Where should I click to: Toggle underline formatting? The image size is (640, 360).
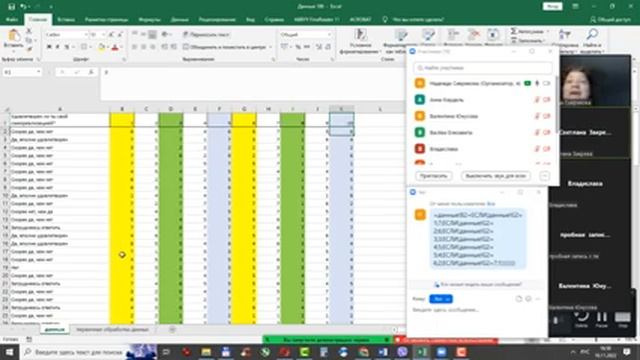click(67, 47)
